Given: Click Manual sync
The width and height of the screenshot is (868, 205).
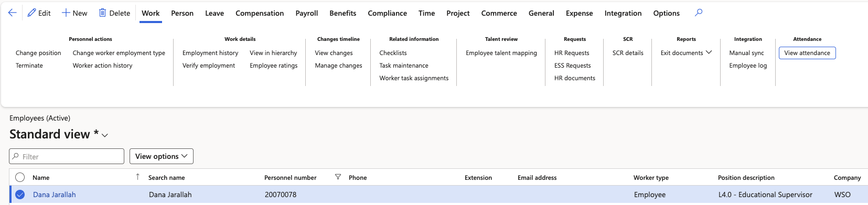Looking at the screenshot, I should [x=746, y=53].
